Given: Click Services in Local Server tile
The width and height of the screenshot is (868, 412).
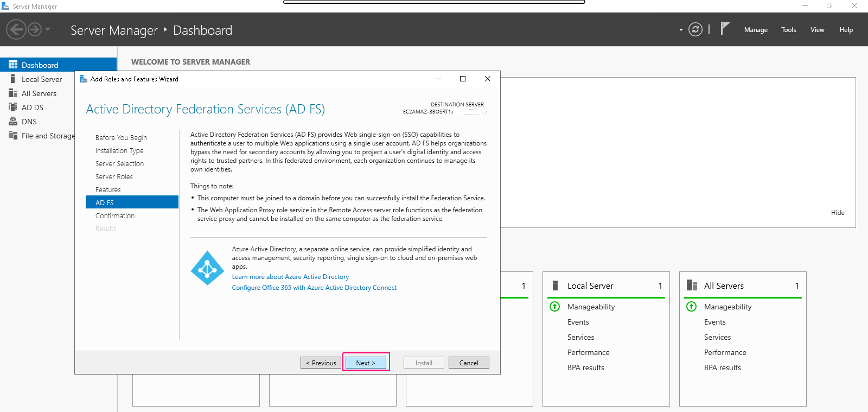Looking at the screenshot, I should pyautogui.click(x=580, y=337).
